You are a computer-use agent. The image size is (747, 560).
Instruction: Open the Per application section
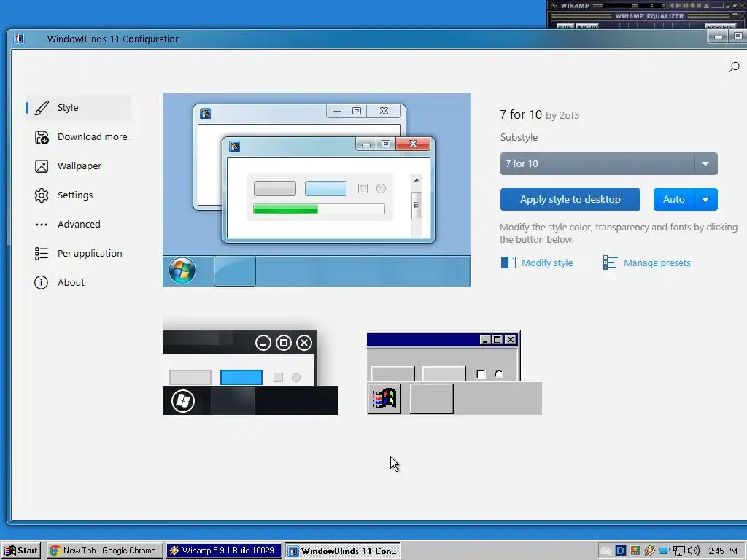click(79, 253)
